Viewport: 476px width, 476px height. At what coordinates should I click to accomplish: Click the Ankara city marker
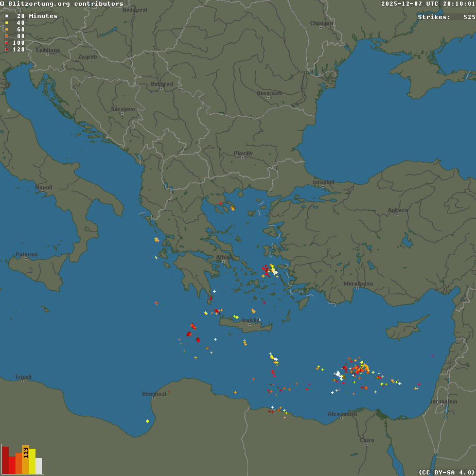click(397, 214)
